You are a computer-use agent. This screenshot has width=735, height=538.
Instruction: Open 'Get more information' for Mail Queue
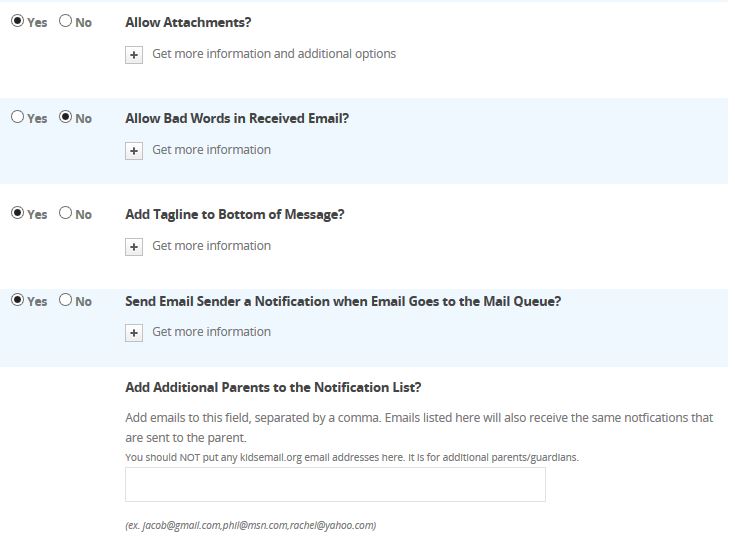coord(211,332)
